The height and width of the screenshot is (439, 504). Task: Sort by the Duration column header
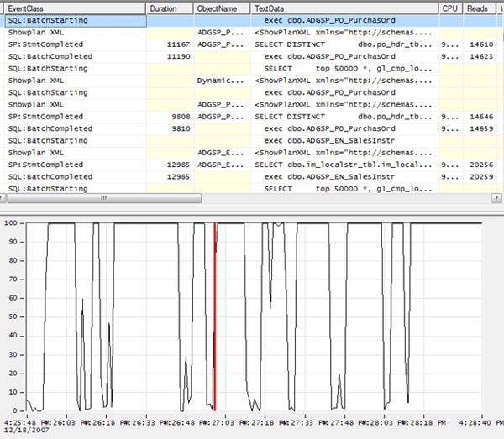(x=170, y=8)
